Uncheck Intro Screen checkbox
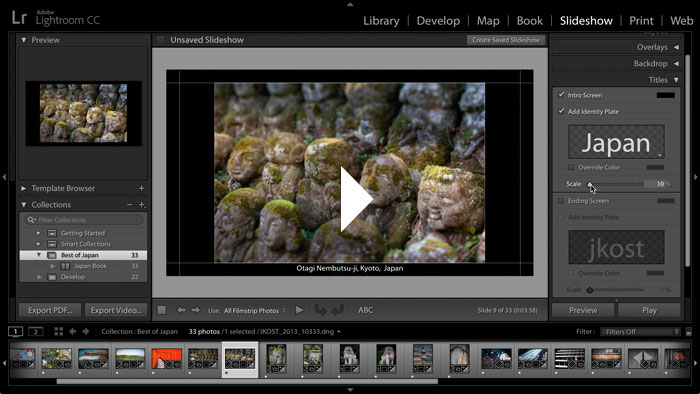The width and height of the screenshot is (700, 394). coord(561,95)
